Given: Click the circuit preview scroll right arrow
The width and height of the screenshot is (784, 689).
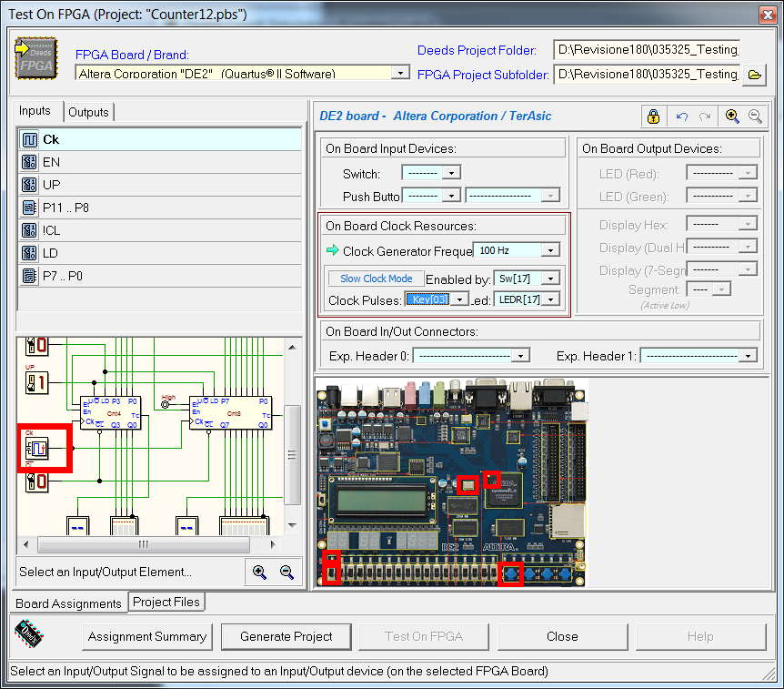Looking at the screenshot, I should click(x=273, y=544).
